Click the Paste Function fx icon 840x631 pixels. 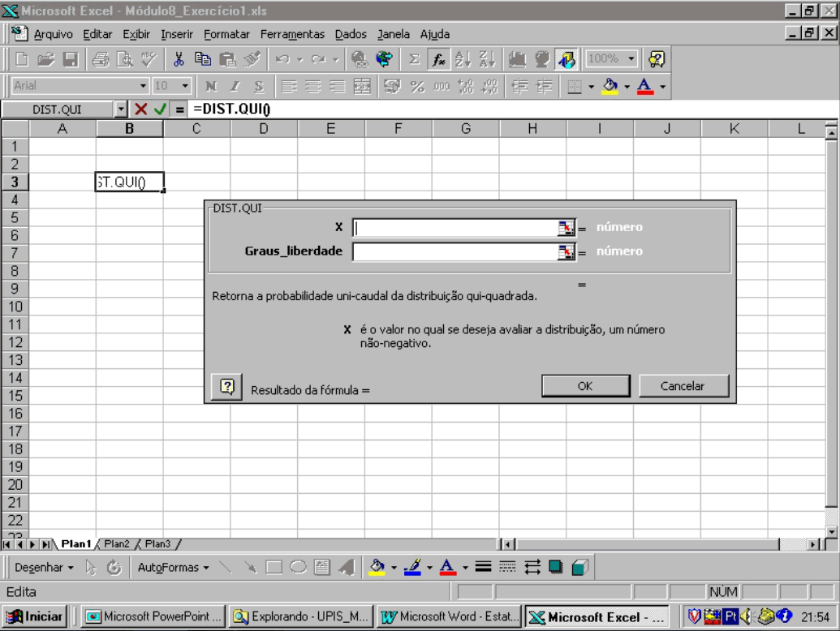[438, 59]
